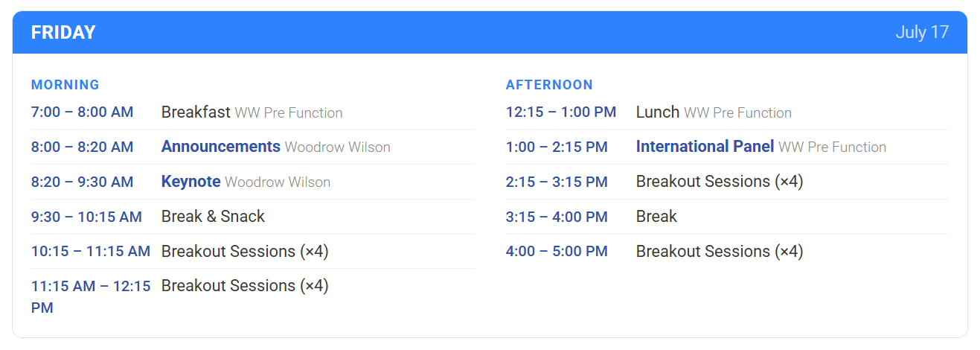Select the 10:15 AM Breakout Sessions entry
The height and width of the screenshot is (350, 980).
click(x=245, y=252)
